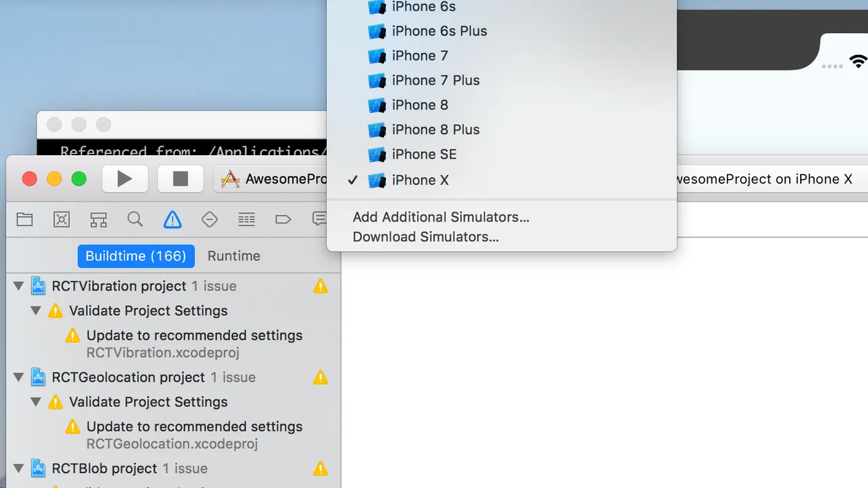
Task: Switch to the Buildtime (166) tab
Action: point(136,256)
